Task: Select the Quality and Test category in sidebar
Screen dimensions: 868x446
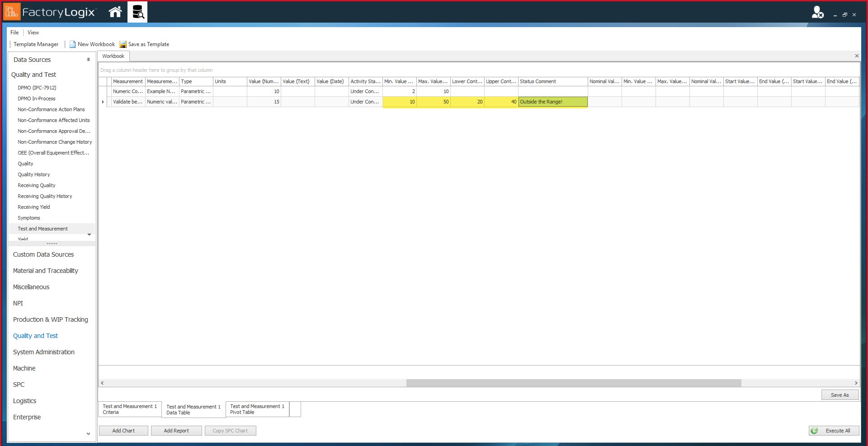Action: (35, 335)
